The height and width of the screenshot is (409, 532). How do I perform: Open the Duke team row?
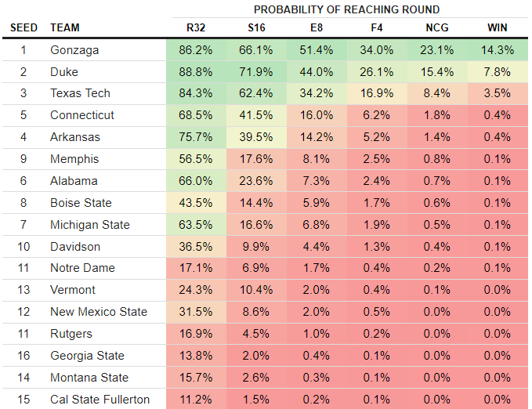(x=64, y=71)
